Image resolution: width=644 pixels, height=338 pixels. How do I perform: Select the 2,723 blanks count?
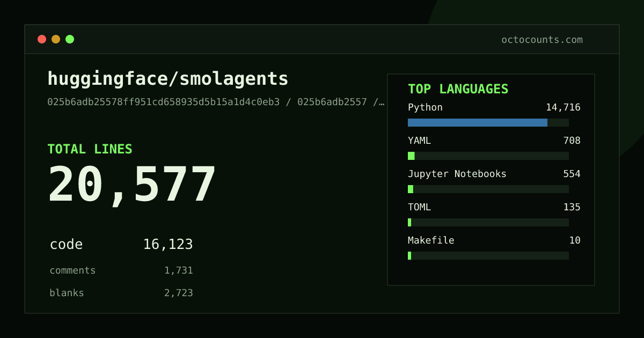(x=179, y=293)
